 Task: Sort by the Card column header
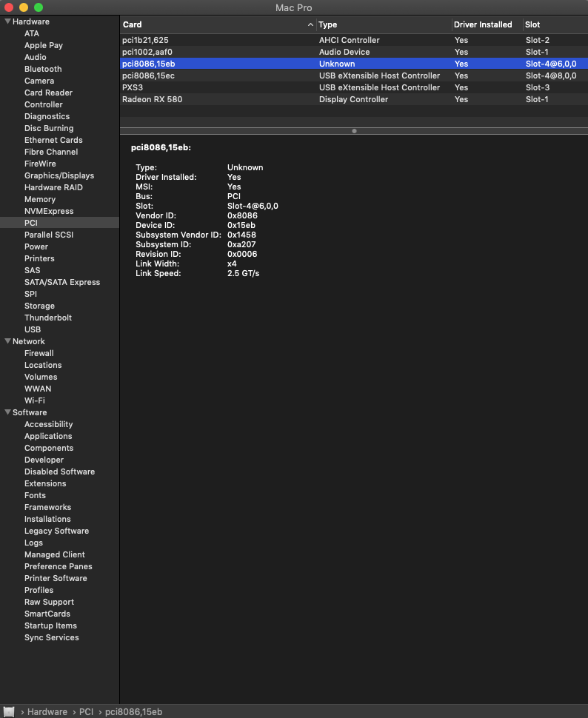tap(132, 24)
